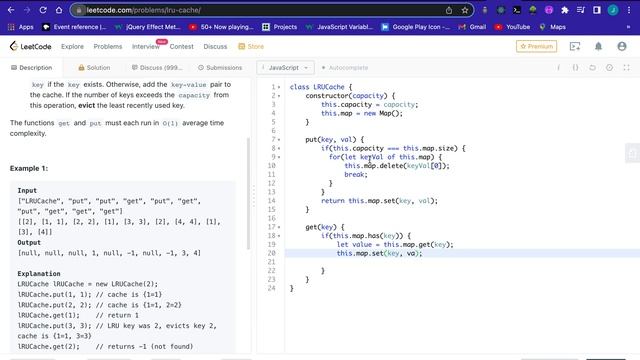The height and width of the screenshot is (360, 640).
Task: Open the YouTube bookmark
Action: [512, 27]
